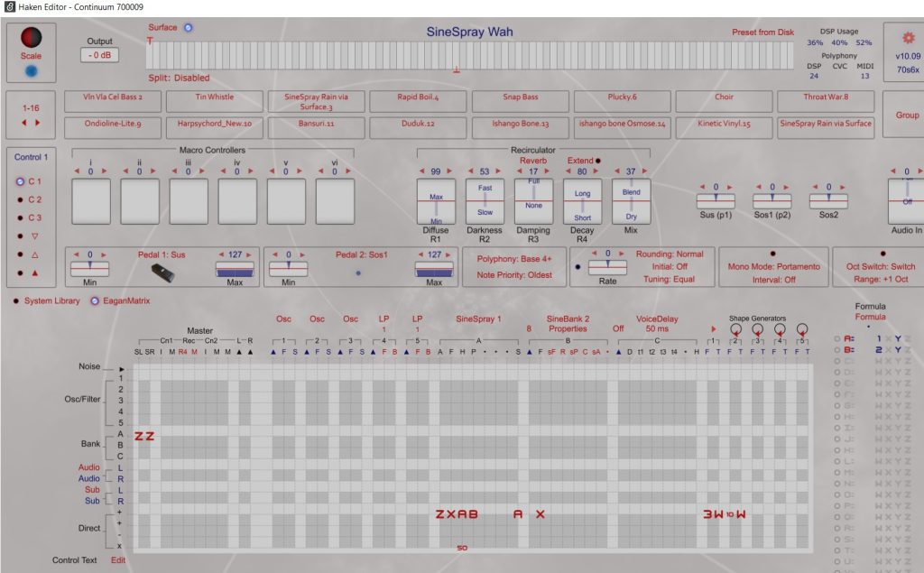Click the blue dot below Scale

pos(32,70)
